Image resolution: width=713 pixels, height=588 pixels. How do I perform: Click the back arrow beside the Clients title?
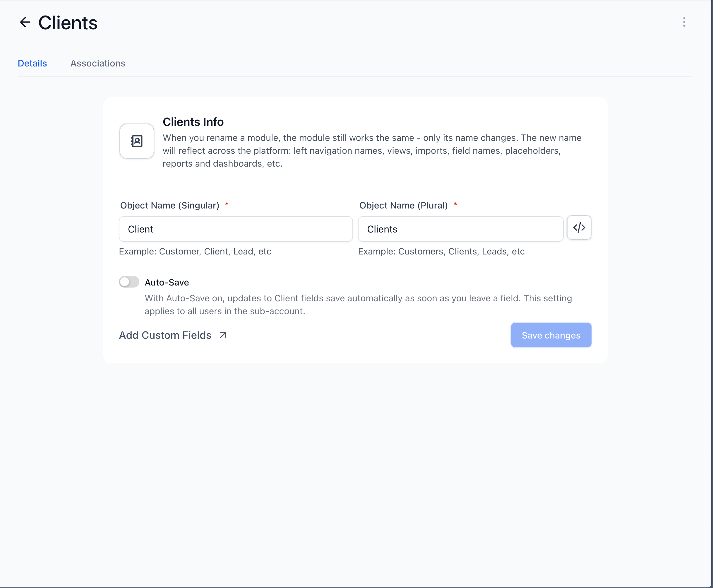pyautogui.click(x=25, y=22)
